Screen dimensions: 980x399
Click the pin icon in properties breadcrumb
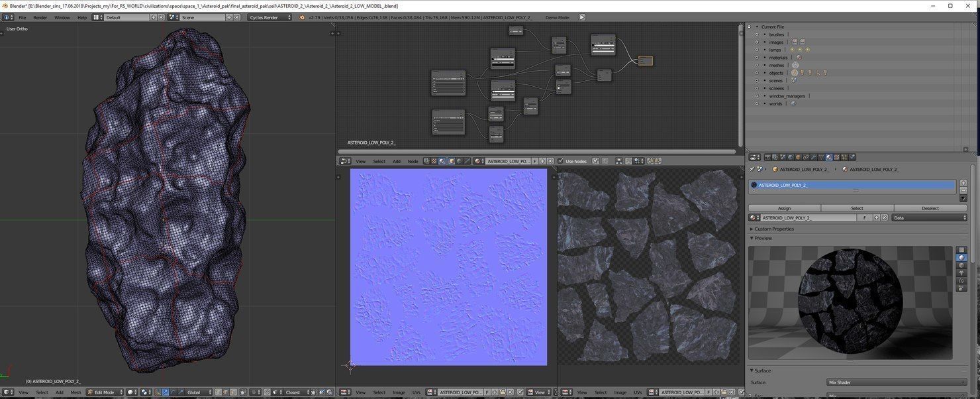pyautogui.click(x=752, y=170)
